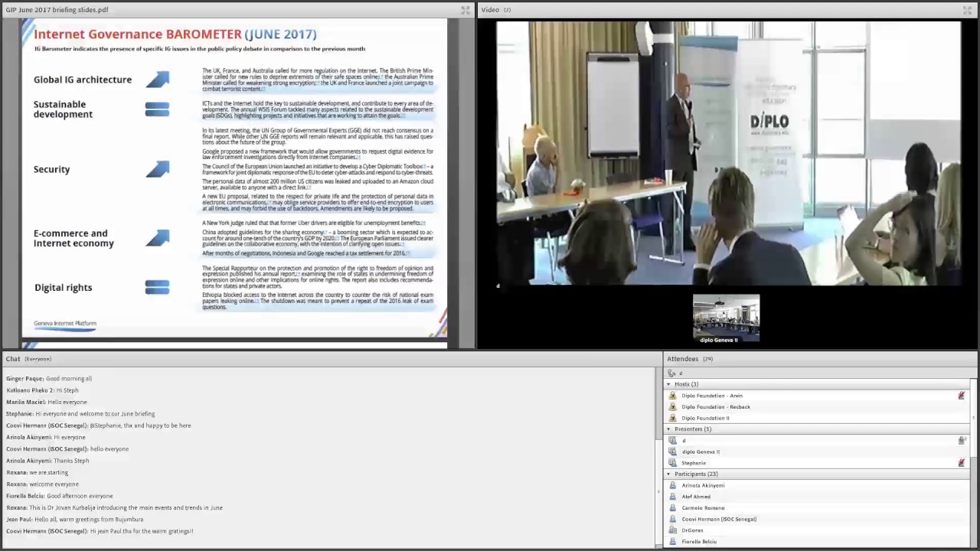Click equal-bars icon for Digital rights

coord(157,287)
